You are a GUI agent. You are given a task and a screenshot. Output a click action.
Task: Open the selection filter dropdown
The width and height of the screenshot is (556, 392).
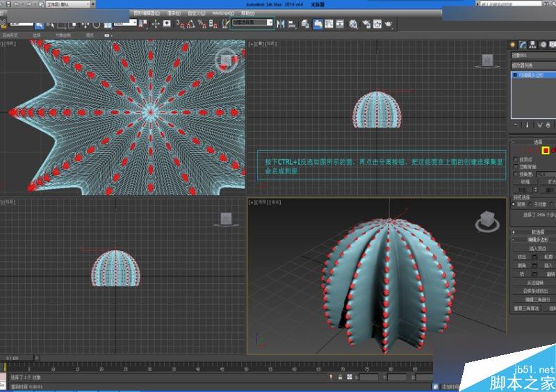22,23
